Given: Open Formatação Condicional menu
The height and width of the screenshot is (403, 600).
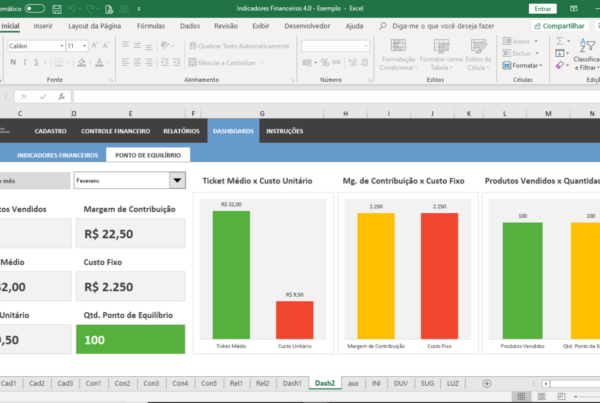Looking at the screenshot, I should pyautogui.click(x=398, y=54).
